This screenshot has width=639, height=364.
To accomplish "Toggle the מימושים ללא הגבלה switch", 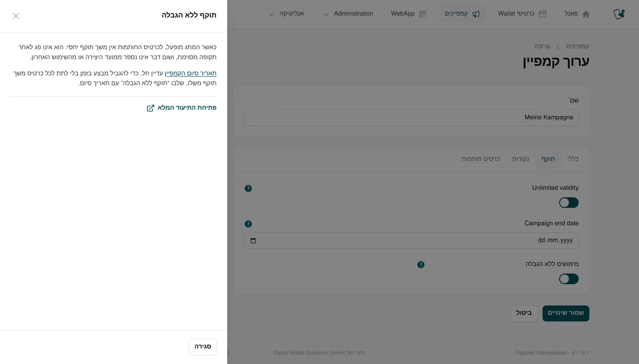I will [x=569, y=279].
